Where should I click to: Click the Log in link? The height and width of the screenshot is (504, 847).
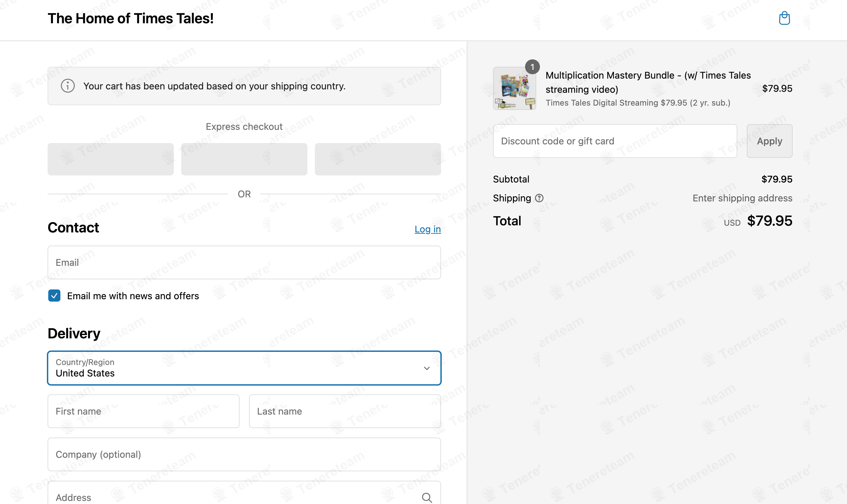(427, 229)
